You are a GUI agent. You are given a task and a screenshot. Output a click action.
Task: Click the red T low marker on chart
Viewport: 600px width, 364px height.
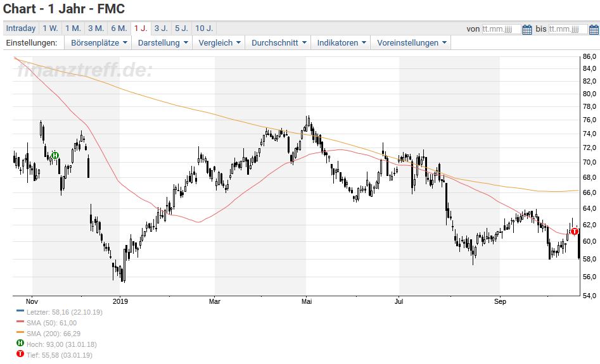575,231
